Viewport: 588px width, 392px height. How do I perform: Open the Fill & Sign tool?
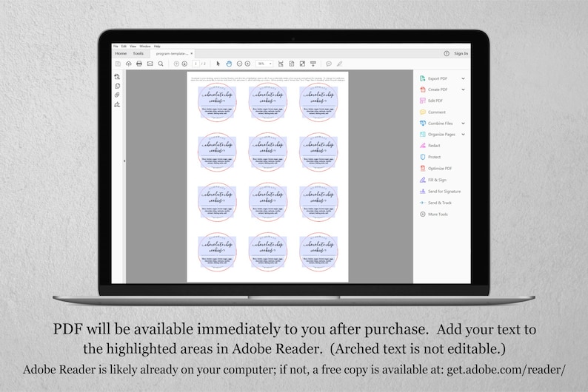tap(433, 180)
